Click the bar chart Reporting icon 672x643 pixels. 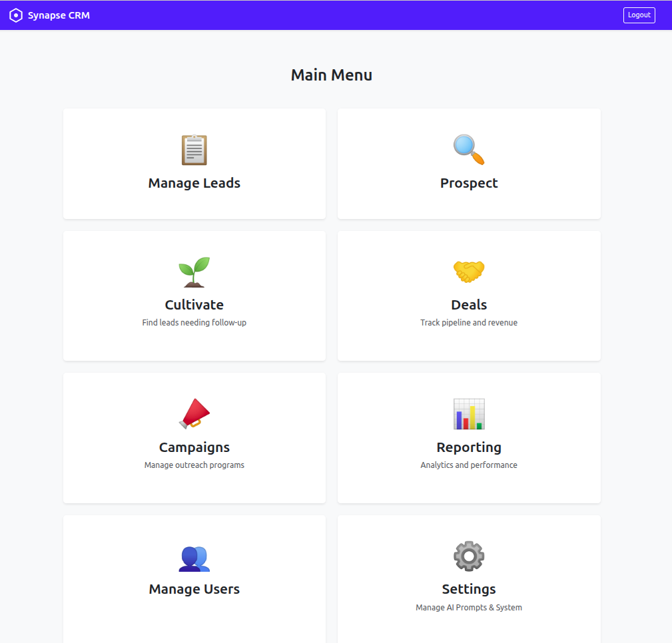coord(469,413)
